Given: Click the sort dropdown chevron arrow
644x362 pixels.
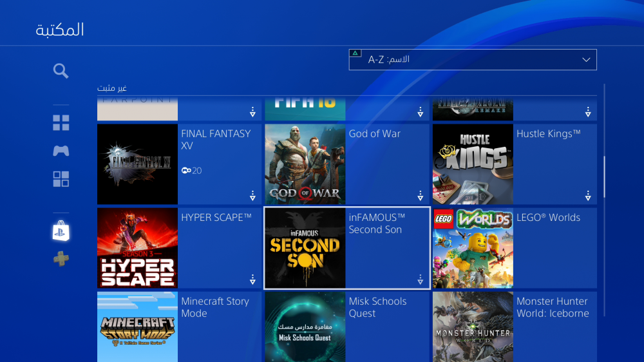Looking at the screenshot, I should tap(586, 60).
